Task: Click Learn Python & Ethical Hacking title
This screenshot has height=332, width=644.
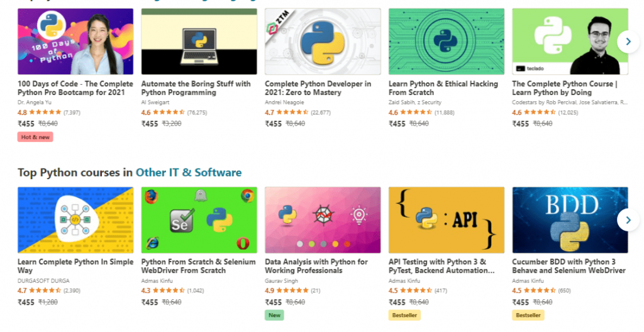Action: pos(443,88)
